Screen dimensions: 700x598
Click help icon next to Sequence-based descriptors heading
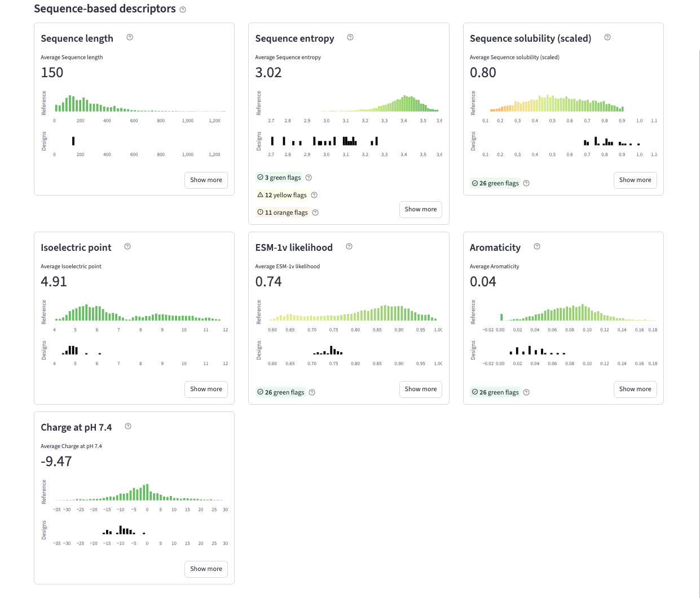coord(183,10)
